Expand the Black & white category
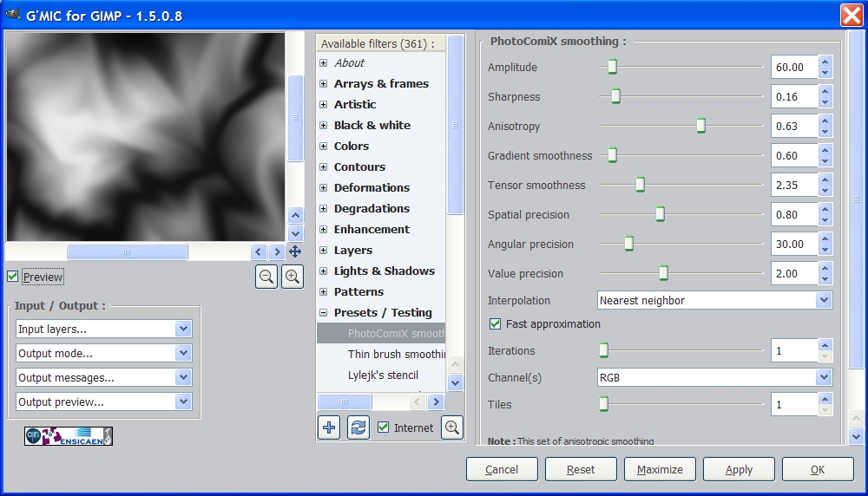Screen dimensions: 868x496 click(323, 125)
